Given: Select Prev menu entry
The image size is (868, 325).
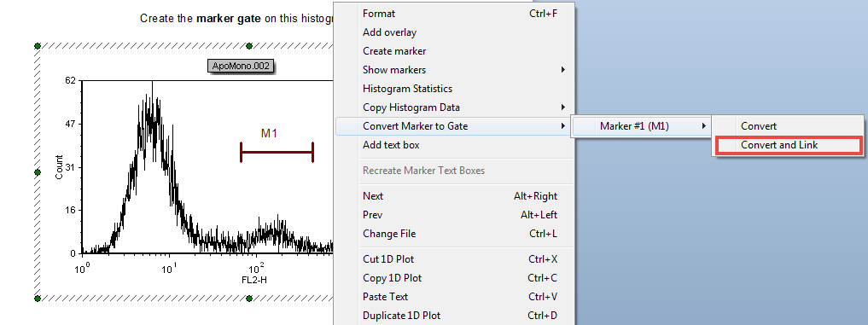Looking at the screenshot, I should (454, 215).
